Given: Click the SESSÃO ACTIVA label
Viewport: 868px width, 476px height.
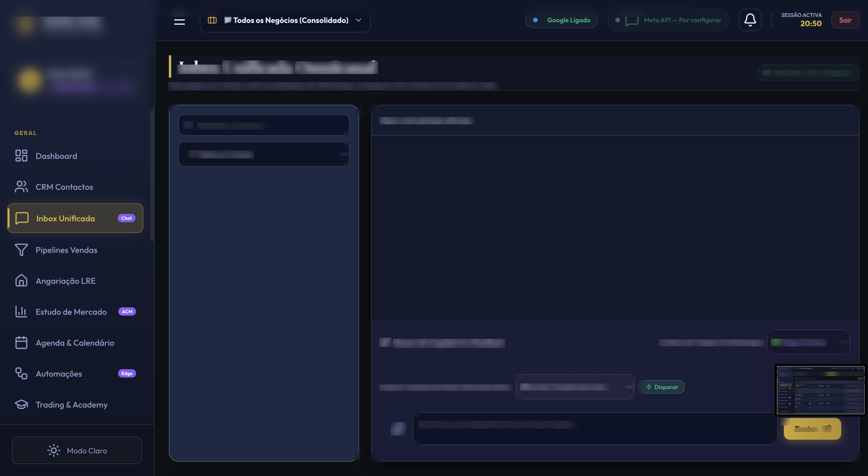Looking at the screenshot, I should 801,15.
